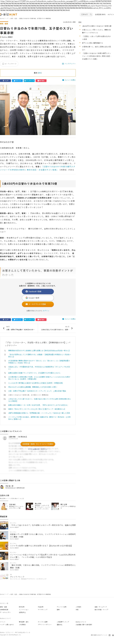Screen dimensions: 114x644
Task: Click footer category 中途採用
Action: [41, 607]
